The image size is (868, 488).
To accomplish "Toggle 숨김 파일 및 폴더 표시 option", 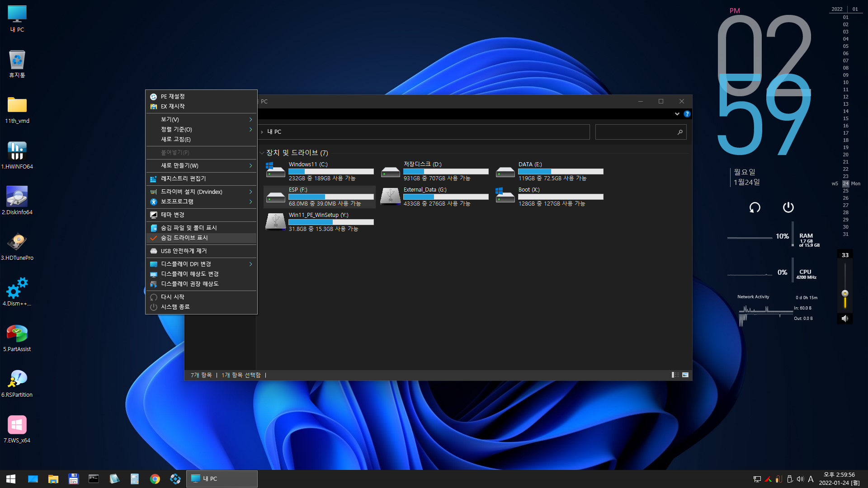I will pos(202,228).
